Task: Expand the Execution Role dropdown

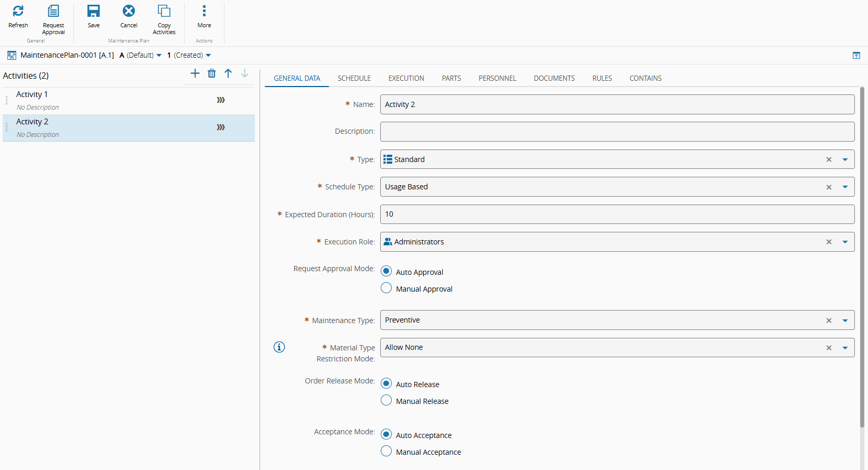Action: tap(845, 242)
